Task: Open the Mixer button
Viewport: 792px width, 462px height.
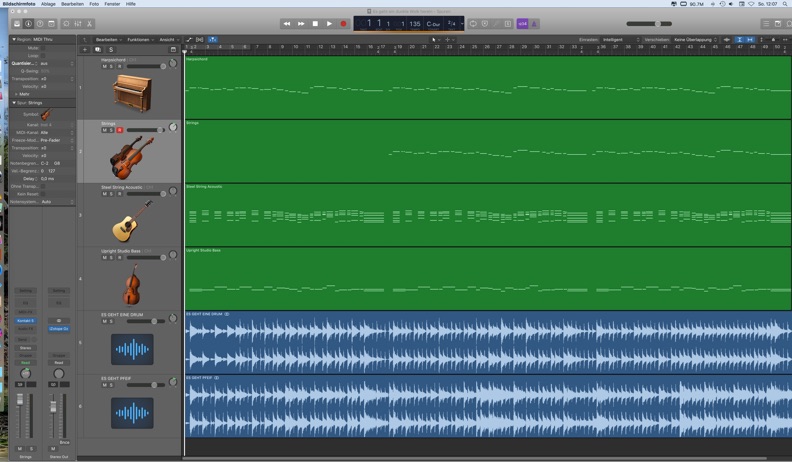Action: (78, 24)
